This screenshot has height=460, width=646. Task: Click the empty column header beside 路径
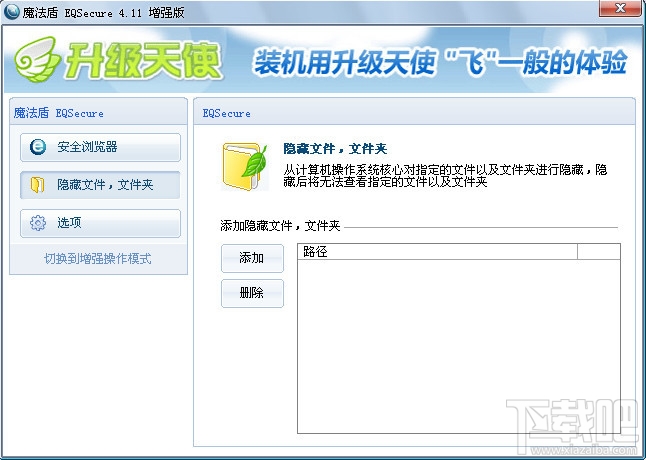click(x=599, y=252)
